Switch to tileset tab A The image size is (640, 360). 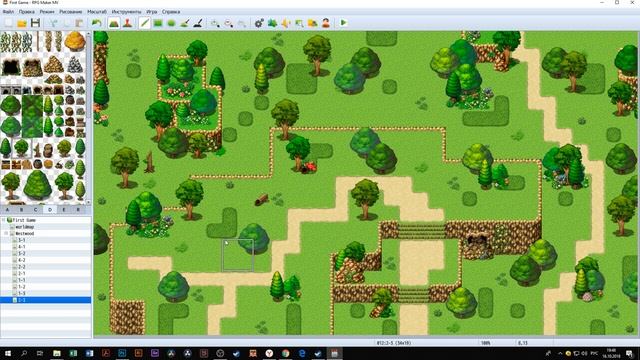7,209
